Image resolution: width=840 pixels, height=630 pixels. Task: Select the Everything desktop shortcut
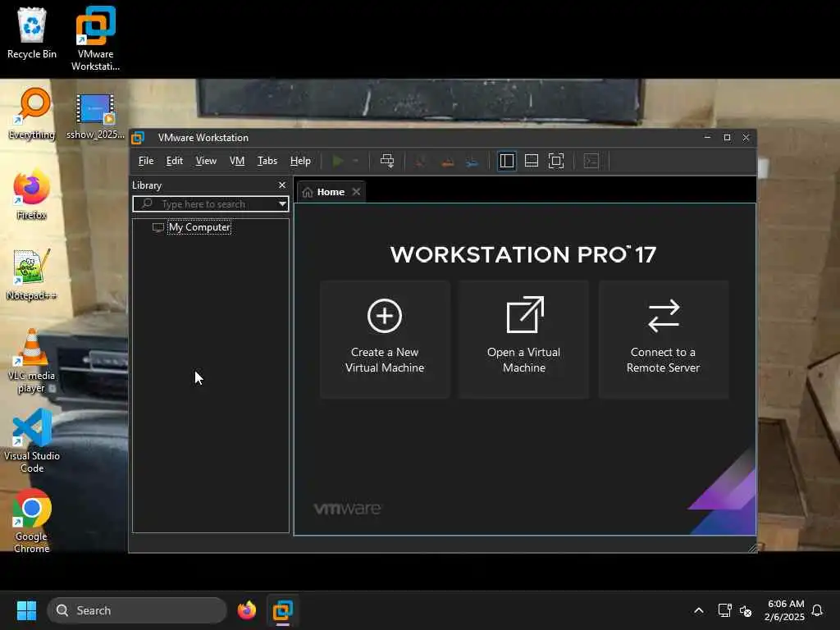click(x=32, y=113)
